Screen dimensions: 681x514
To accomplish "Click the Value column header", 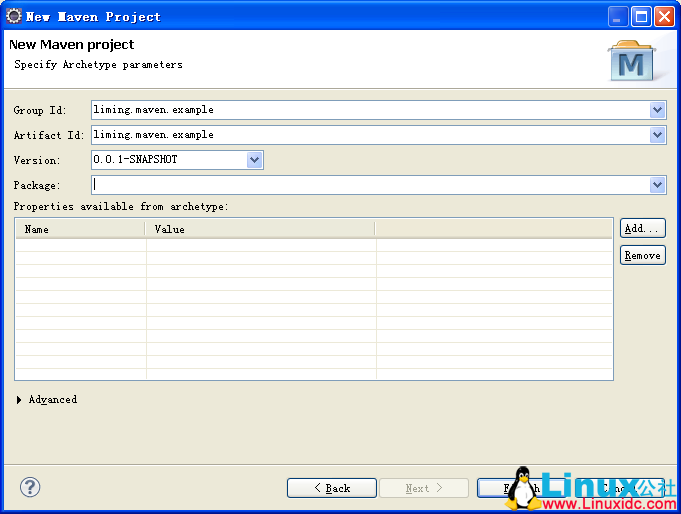I will [260, 229].
